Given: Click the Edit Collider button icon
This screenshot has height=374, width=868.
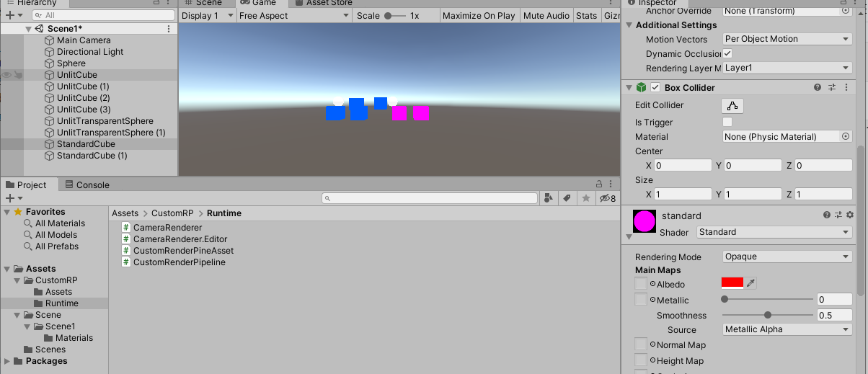Looking at the screenshot, I should [732, 106].
